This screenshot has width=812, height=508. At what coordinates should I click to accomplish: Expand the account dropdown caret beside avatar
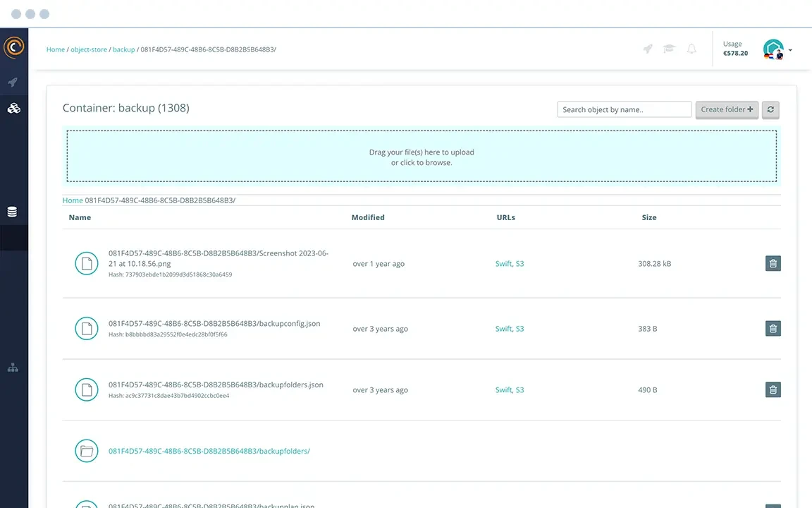point(790,50)
